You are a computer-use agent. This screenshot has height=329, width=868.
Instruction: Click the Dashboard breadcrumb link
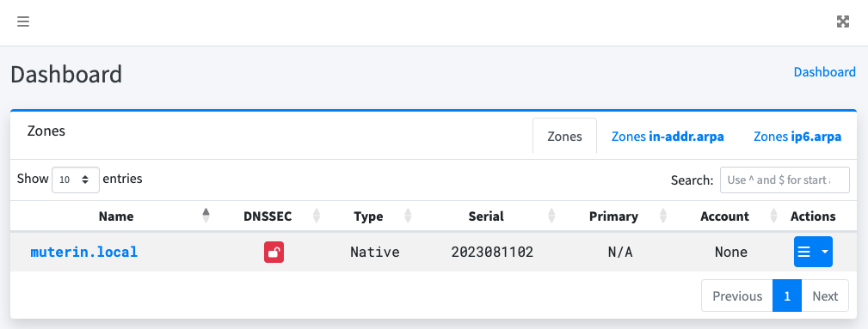824,72
